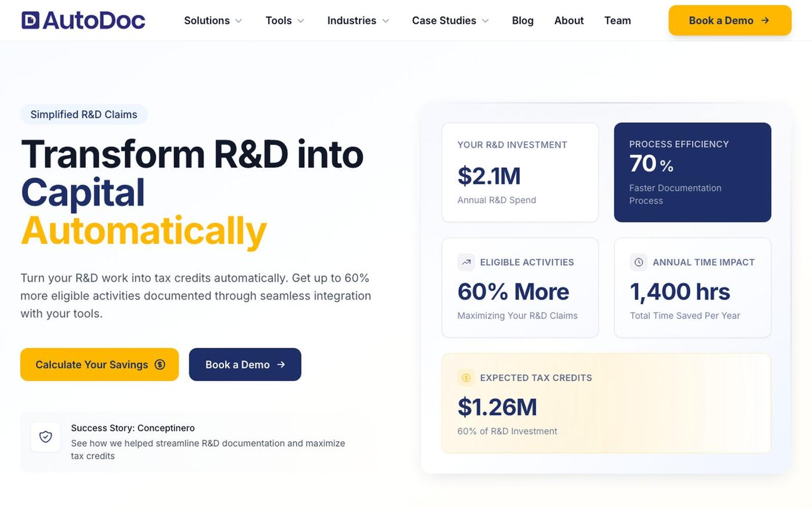Click the dollar icon on Calculate Your Savings
Screen dimensions: 812x508
click(x=160, y=365)
